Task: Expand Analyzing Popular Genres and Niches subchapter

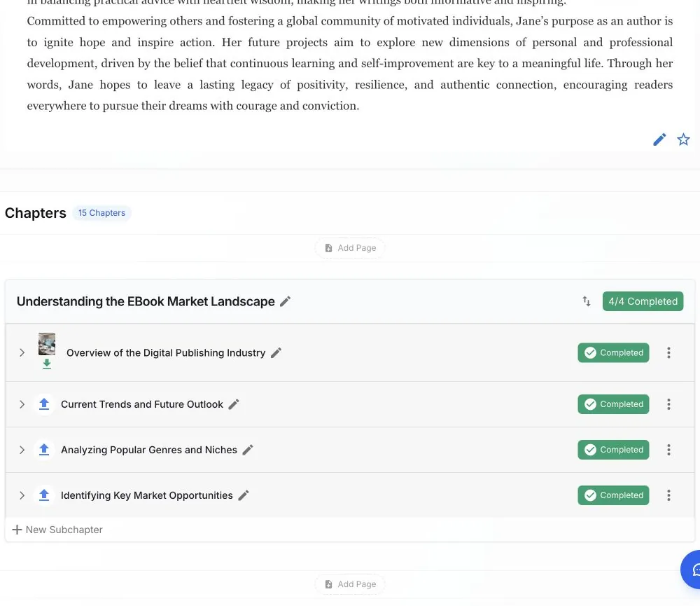Action: click(x=22, y=450)
